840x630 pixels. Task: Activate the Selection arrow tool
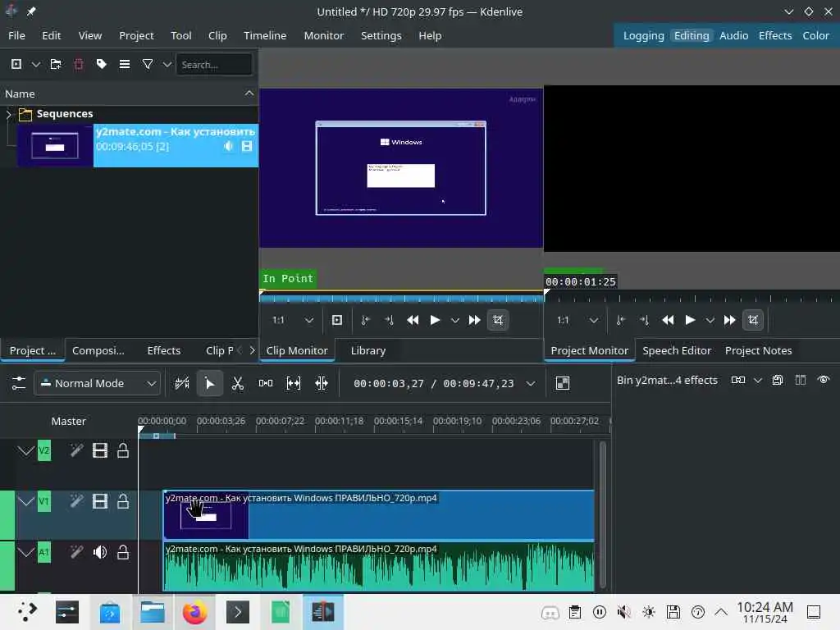pos(209,383)
